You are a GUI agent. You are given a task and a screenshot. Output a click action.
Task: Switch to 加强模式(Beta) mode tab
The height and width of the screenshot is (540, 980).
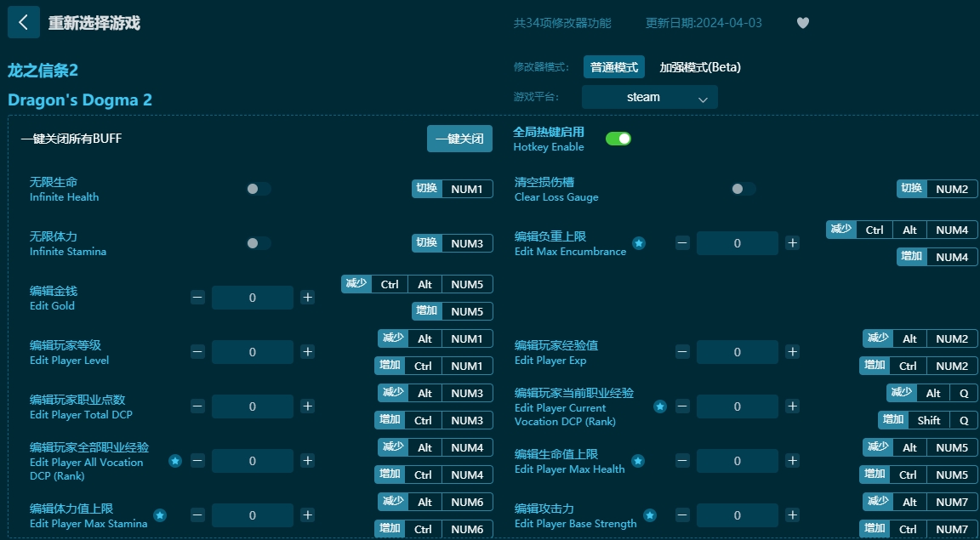[x=700, y=67]
